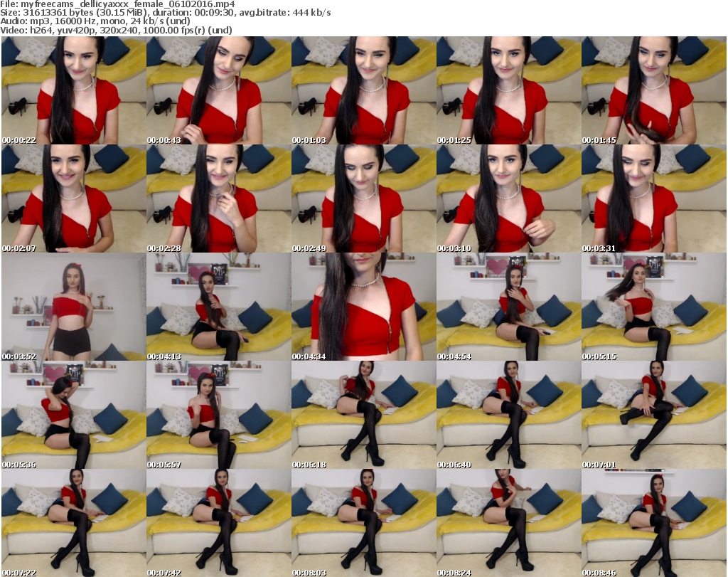The width and height of the screenshot is (728, 577).
Task: Select the thumbnail stamped 00:00:22
Action: tap(73, 90)
